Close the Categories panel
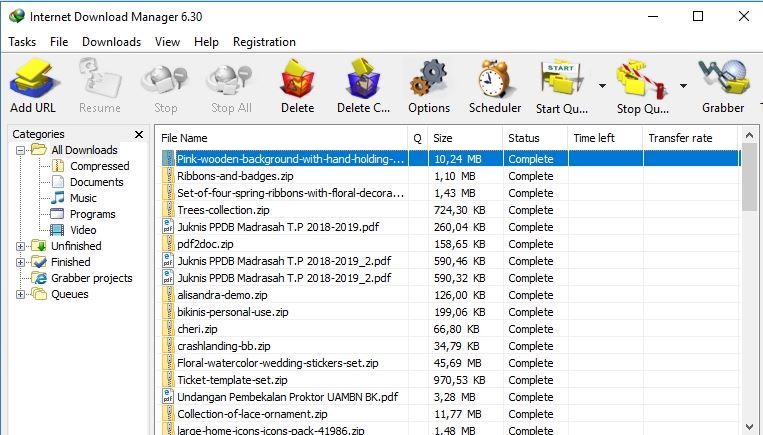Viewport: 763px width, 435px height. click(139, 134)
